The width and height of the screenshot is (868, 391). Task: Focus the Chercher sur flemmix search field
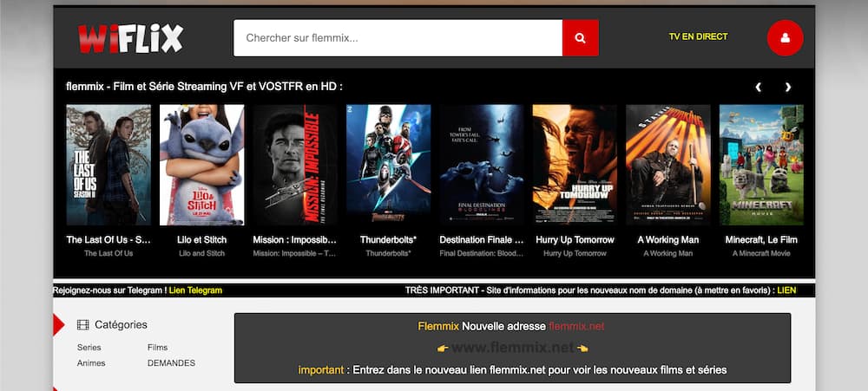point(398,37)
